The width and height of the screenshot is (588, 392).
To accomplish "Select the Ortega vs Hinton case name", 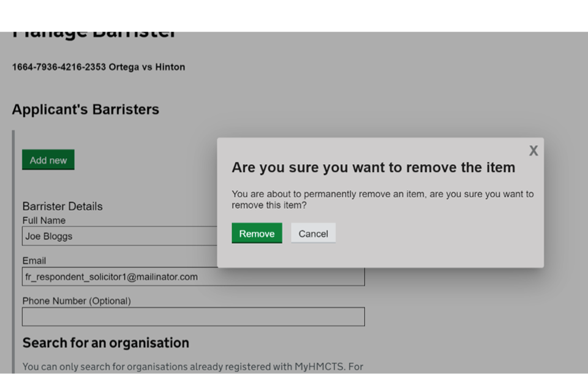I will point(147,67).
